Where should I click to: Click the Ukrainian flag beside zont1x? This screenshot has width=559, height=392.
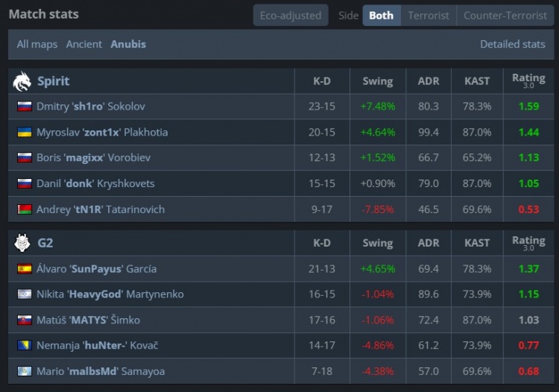(24, 132)
